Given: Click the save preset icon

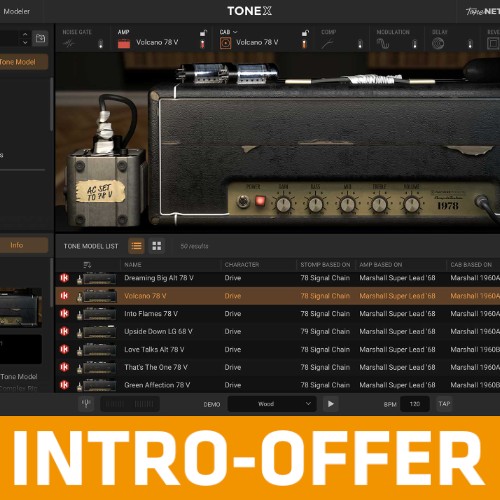Looking at the screenshot, I should (x=40, y=38).
